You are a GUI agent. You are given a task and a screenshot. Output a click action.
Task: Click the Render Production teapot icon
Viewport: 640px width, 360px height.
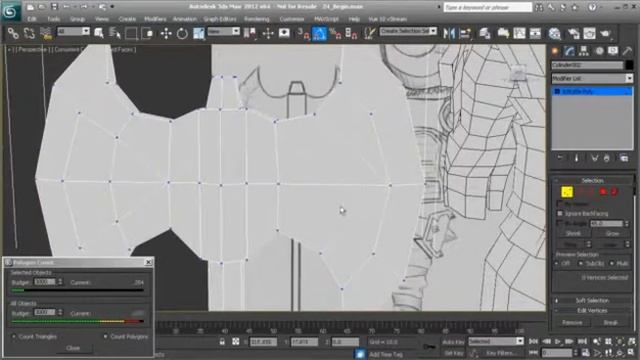tap(605, 33)
